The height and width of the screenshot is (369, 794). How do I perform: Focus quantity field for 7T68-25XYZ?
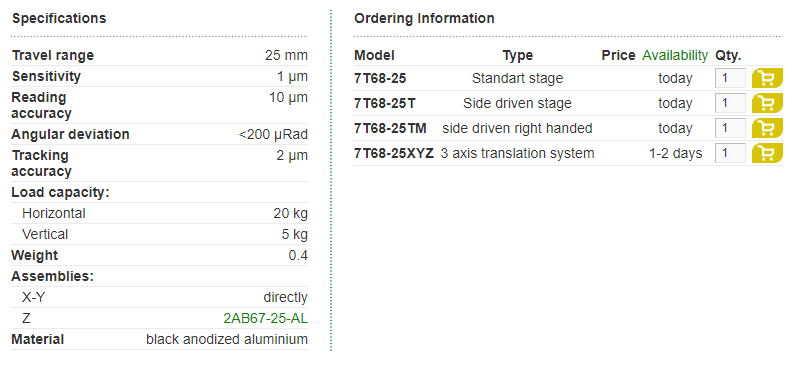point(730,153)
